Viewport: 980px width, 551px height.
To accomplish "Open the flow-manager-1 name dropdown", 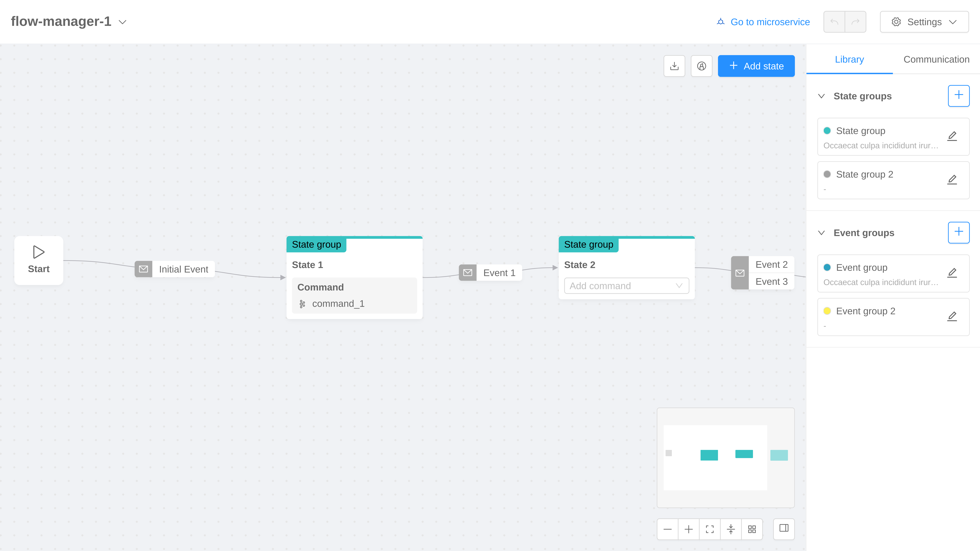I will [122, 22].
